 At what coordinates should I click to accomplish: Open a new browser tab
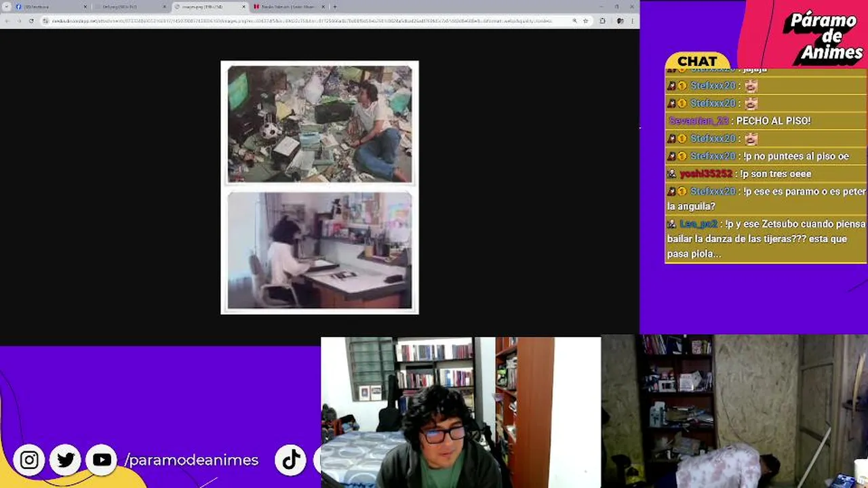tap(334, 7)
